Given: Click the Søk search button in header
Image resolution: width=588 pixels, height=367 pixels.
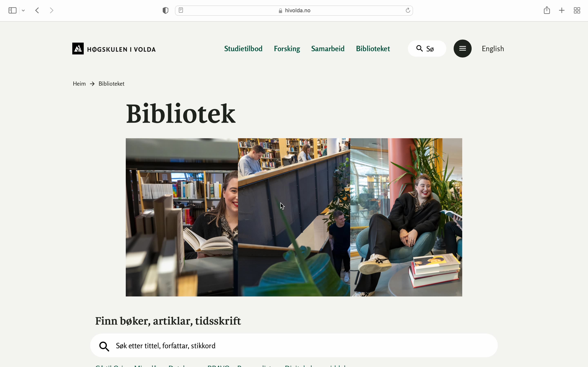Looking at the screenshot, I should pos(427,49).
